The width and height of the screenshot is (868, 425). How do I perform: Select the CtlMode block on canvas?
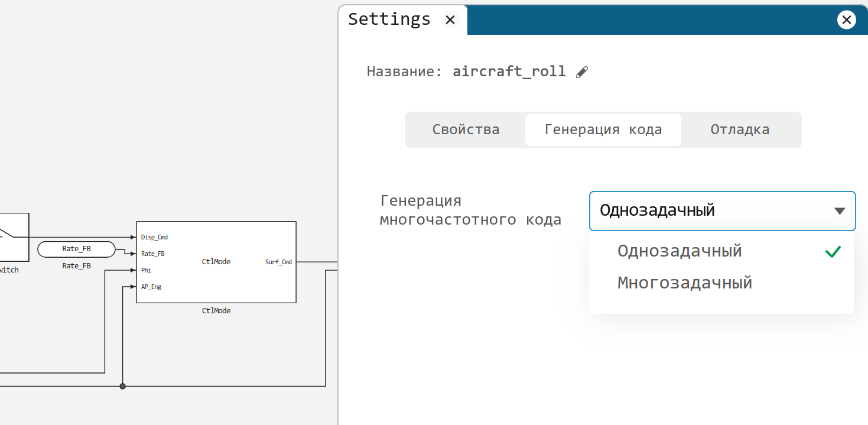pos(216,262)
